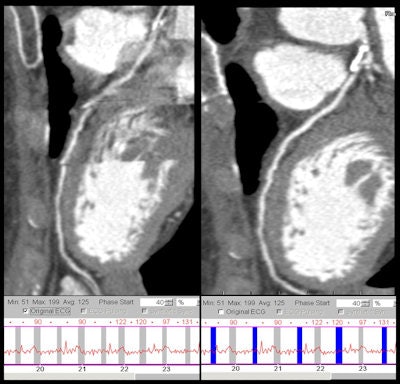Click heart rate value 131 in left panel

(x=187, y=322)
